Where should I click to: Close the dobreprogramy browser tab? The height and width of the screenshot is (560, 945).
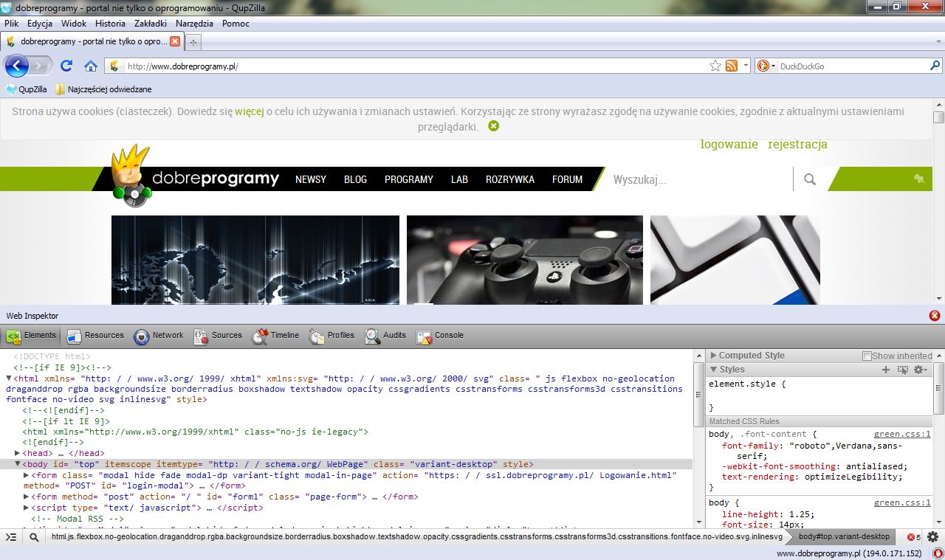click(x=175, y=41)
